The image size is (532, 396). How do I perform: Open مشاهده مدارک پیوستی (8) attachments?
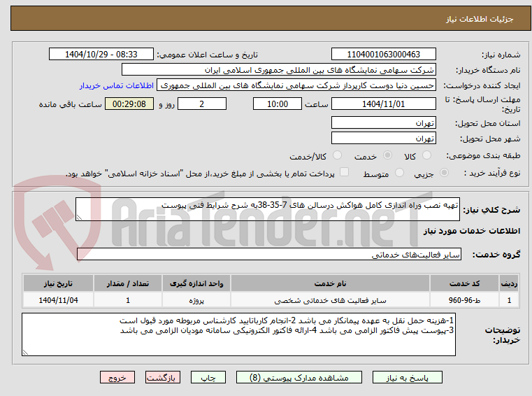point(299,377)
